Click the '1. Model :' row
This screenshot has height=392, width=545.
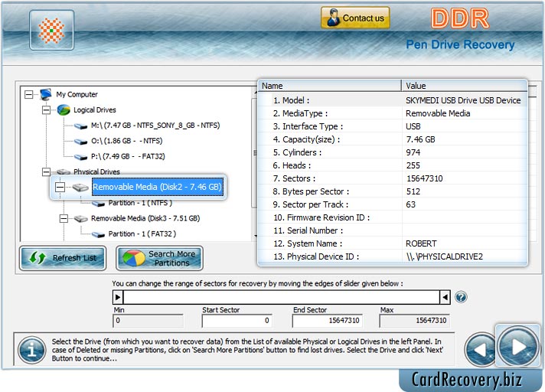[x=393, y=100]
